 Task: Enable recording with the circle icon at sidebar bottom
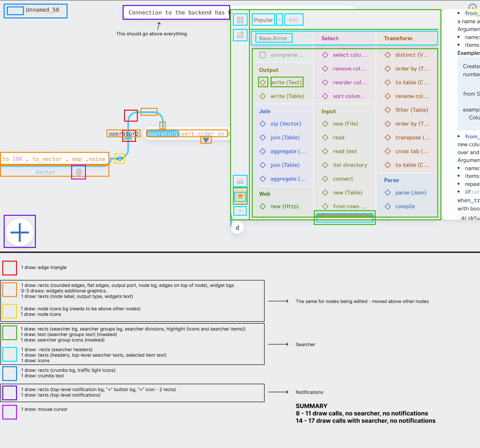[240, 211]
